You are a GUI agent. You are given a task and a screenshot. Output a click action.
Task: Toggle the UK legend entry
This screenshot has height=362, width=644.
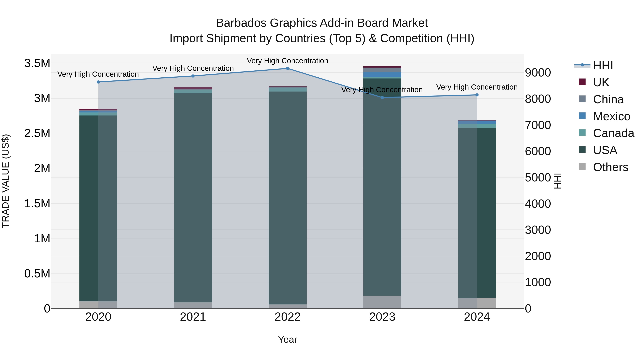coord(594,82)
